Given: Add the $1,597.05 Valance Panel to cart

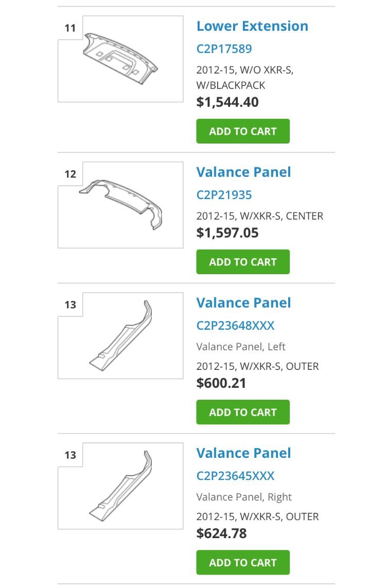Looking at the screenshot, I should (243, 262).
